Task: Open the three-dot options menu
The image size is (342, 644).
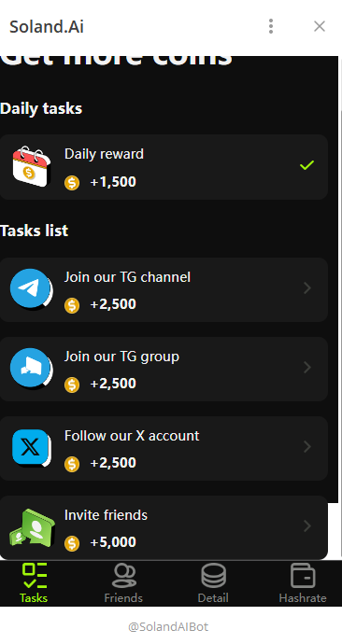Action: (x=270, y=26)
